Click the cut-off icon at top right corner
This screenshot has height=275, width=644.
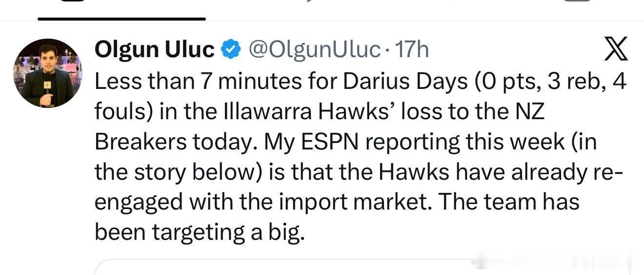pyautogui.click(x=578, y=1)
